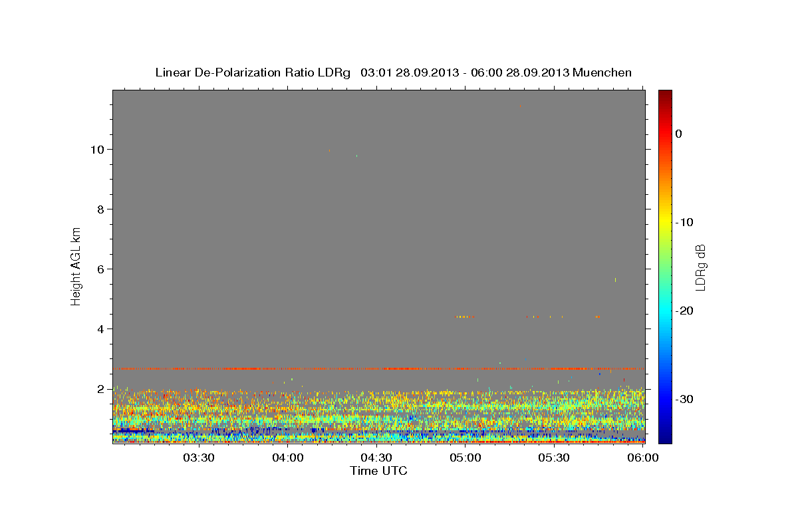Image resolution: width=798 pixels, height=532 pixels.
Task: Click the 'Muenchen' station name in title
Action: click(602, 72)
